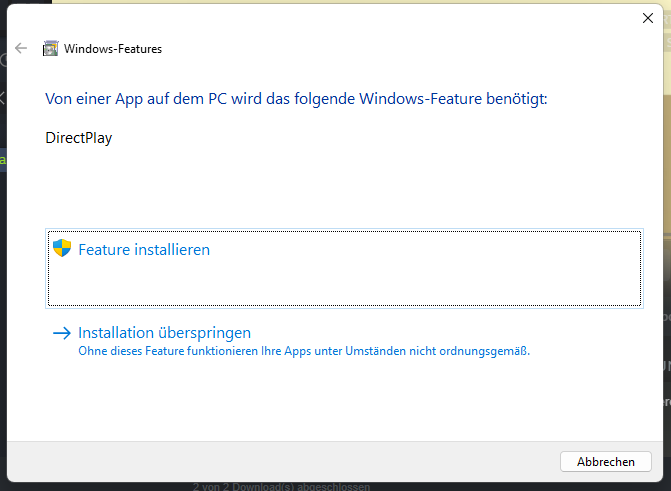Click the Windows-Features title icon
The image size is (671, 491).
(x=50, y=48)
